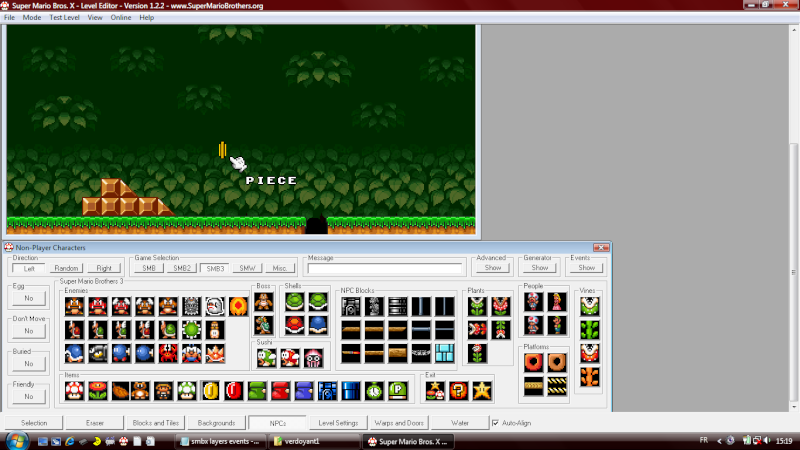Pick the blue shell icon
This screenshot has width=800, height=450.
click(x=318, y=325)
